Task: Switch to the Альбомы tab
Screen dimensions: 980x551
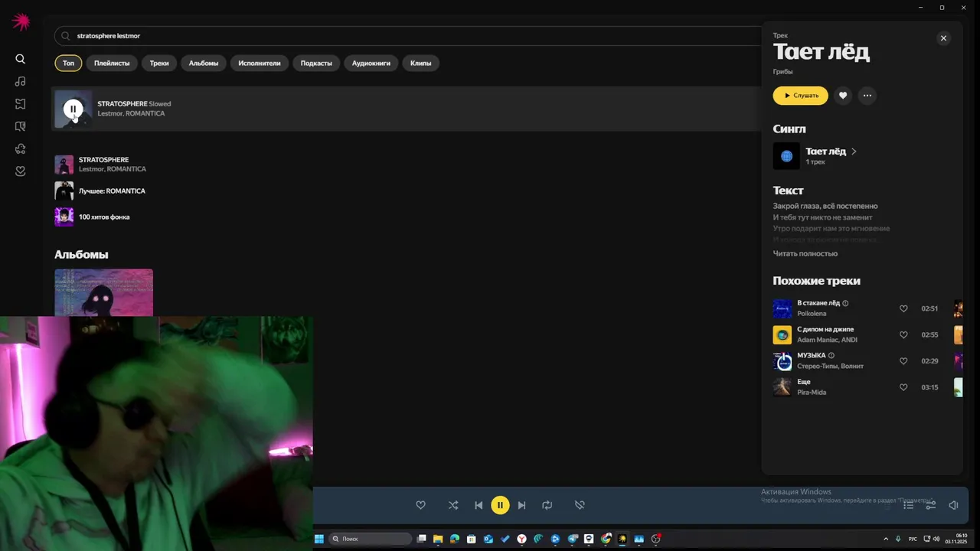Action: (204, 63)
